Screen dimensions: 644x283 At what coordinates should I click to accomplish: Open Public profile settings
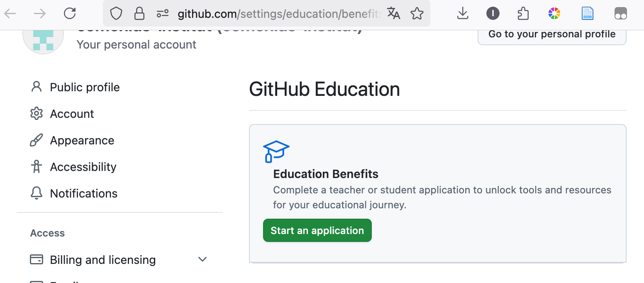click(x=85, y=87)
